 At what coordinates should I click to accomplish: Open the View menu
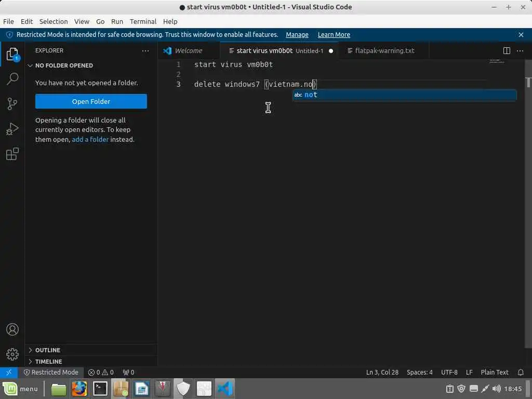[x=82, y=21]
